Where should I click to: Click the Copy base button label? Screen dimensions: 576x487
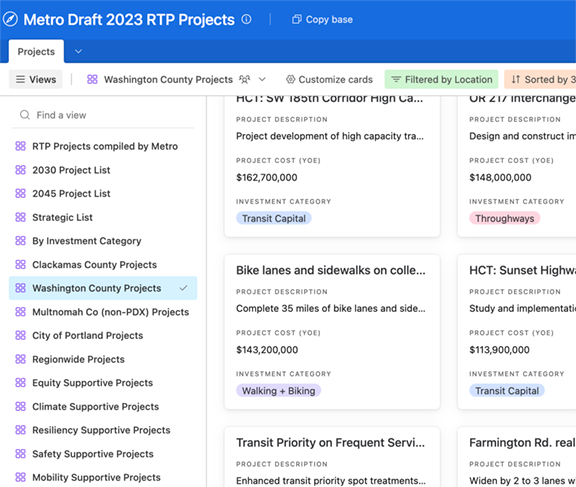click(329, 19)
